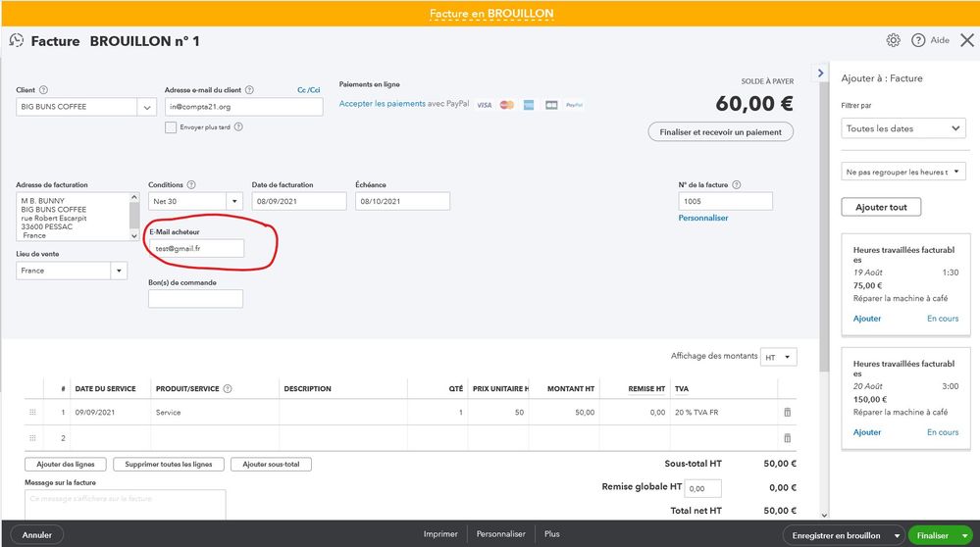
Task: Click the customer e-mail address help icon
Action: [x=249, y=90]
